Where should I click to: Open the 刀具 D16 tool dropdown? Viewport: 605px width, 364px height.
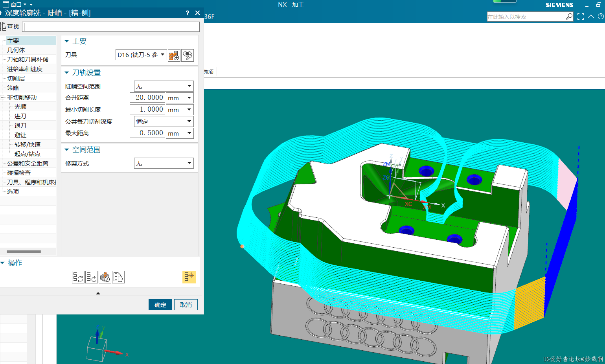[162, 55]
